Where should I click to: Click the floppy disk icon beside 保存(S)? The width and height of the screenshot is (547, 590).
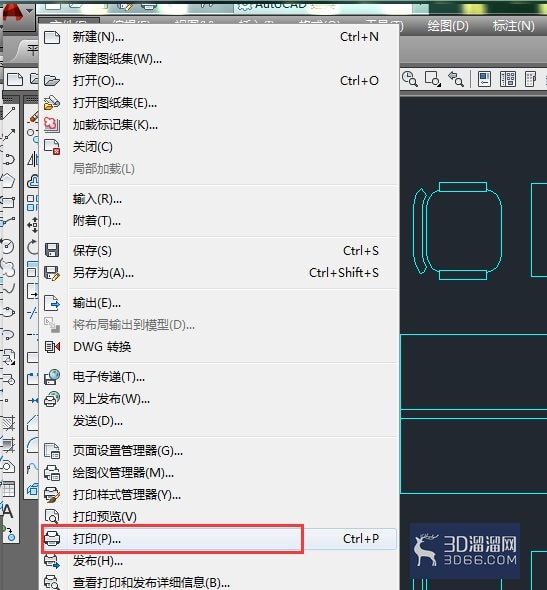coord(52,250)
